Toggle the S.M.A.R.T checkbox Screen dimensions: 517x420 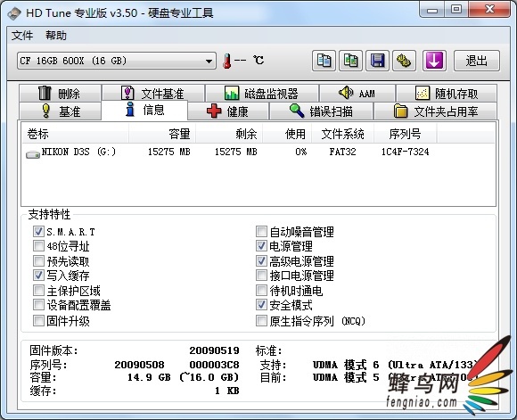click(x=38, y=232)
